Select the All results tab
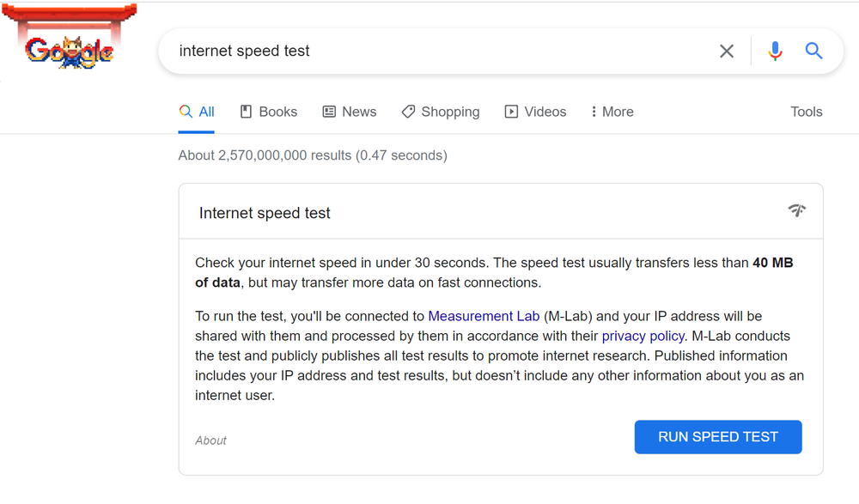The height and width of the screenshot is (504, 859). [x=197, y=112]
